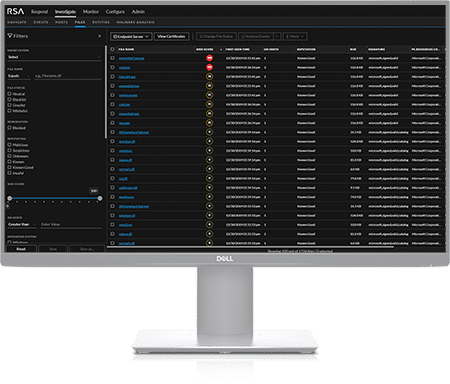The width and height of the screenshot is (450, 384).
Task: Click the Risk Score column header
Action: pyautogui.click(x=205, y=49)
